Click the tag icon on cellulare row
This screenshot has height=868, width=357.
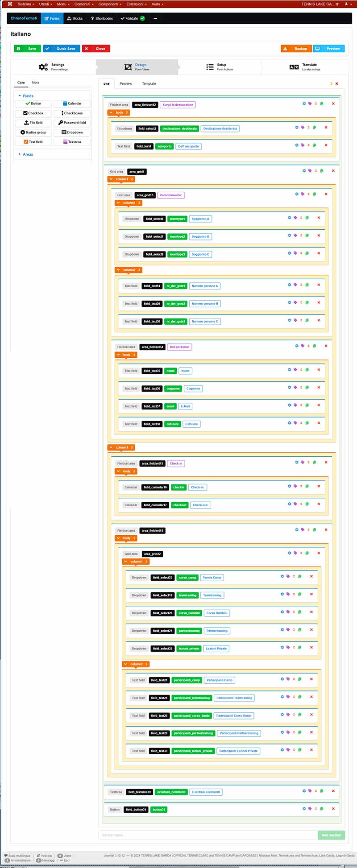point(295,423)
